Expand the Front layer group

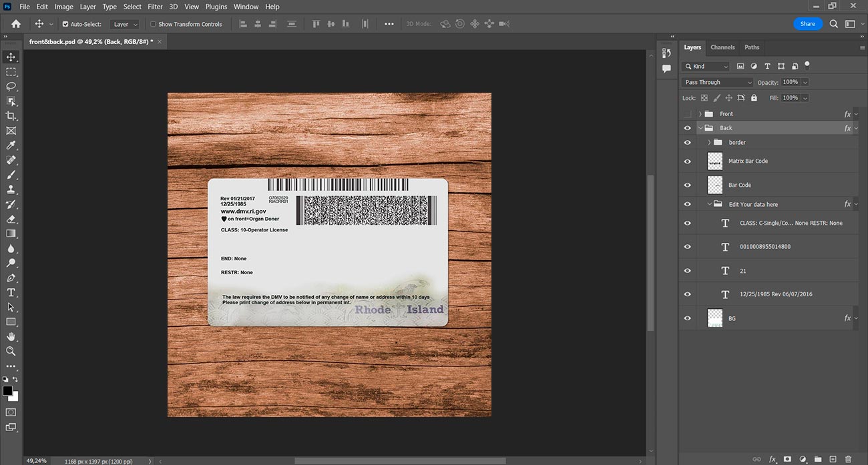click(x=700, y=114)
